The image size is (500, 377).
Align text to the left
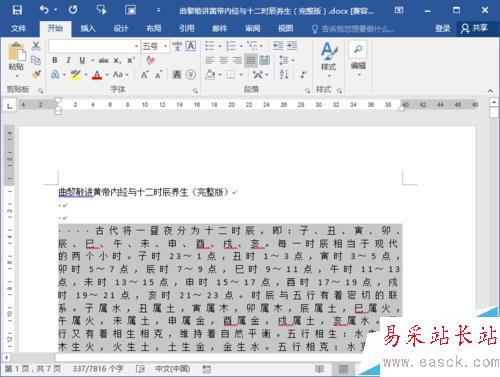(210, 60)
